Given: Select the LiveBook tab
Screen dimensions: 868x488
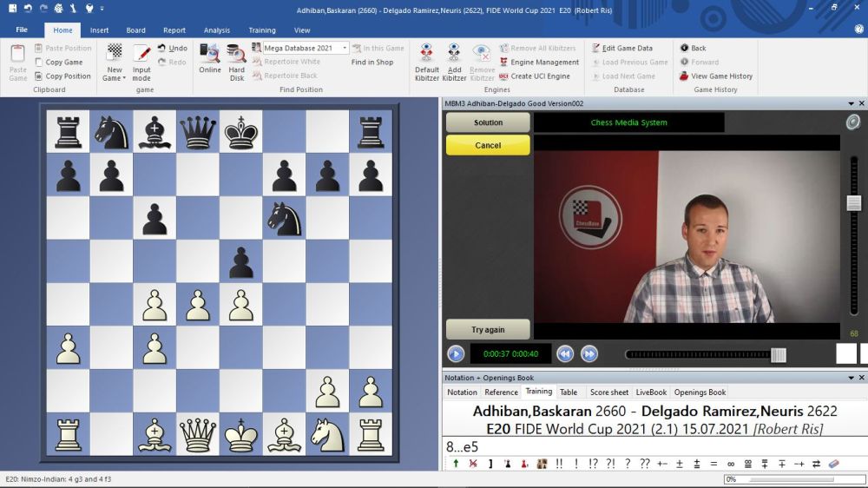Looking at the screenshot, I should pyautogui.click(x=651, y=392).
